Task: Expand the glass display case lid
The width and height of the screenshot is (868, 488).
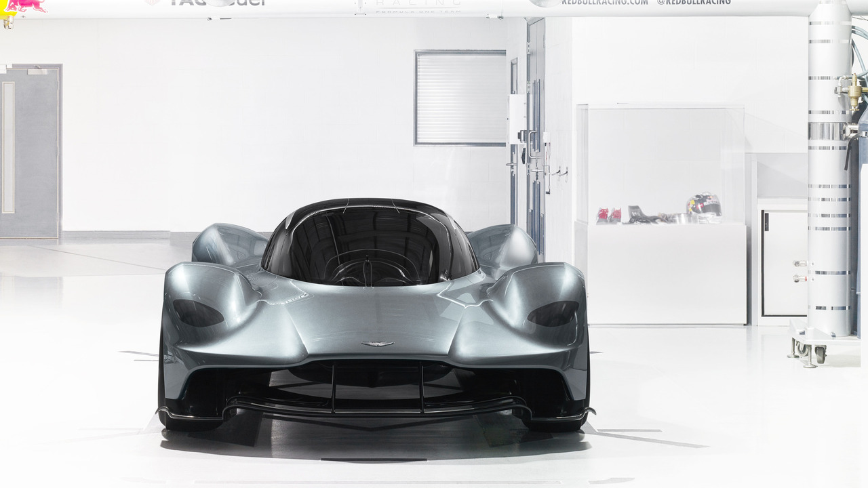Action: tap(661, 108)
